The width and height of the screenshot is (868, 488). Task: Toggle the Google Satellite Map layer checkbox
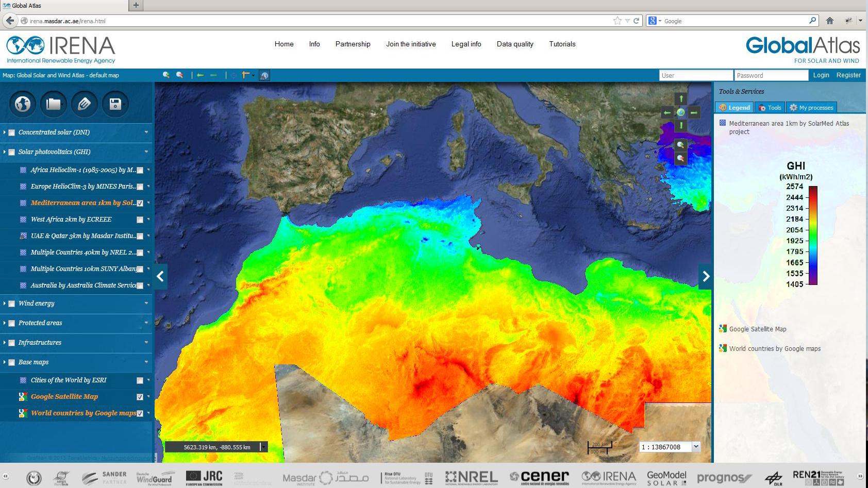pos(140,397)
